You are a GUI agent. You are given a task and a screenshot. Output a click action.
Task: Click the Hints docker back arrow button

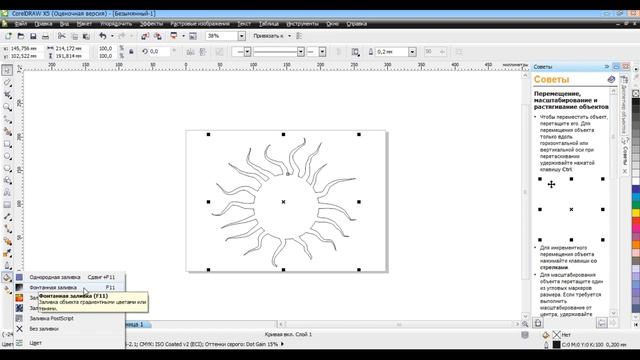[x=602, y=323]
